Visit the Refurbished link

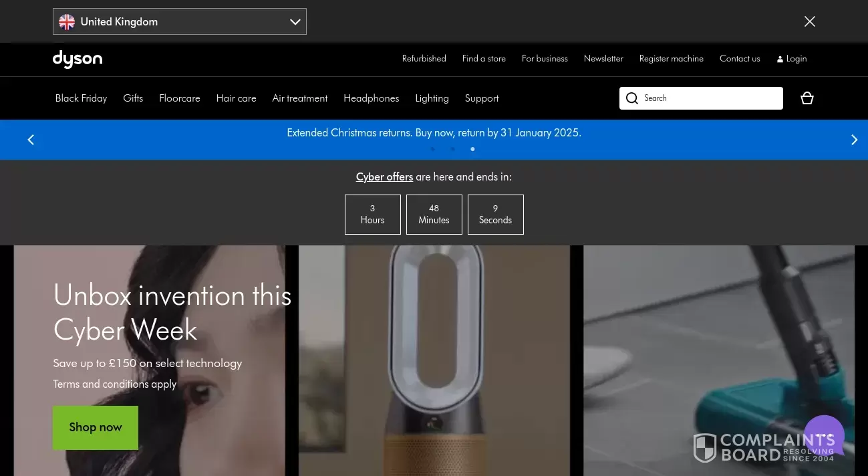point(424,59)
